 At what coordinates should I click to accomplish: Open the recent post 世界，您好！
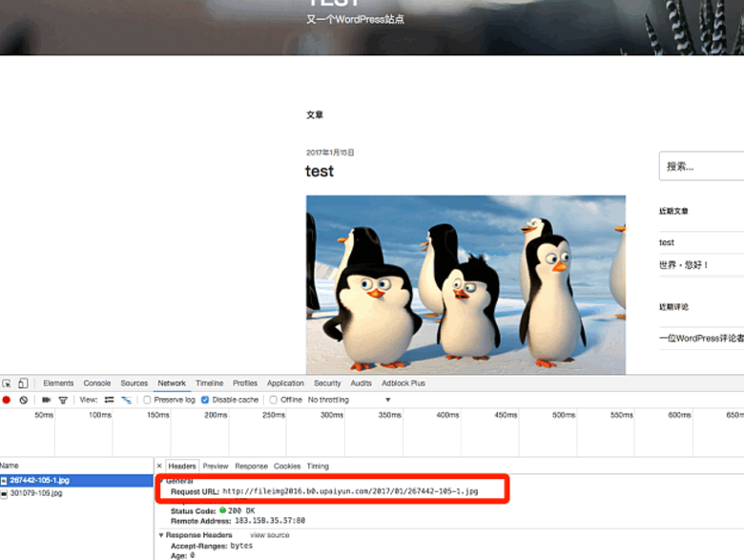pyautogui.click(x=683, y=265)
